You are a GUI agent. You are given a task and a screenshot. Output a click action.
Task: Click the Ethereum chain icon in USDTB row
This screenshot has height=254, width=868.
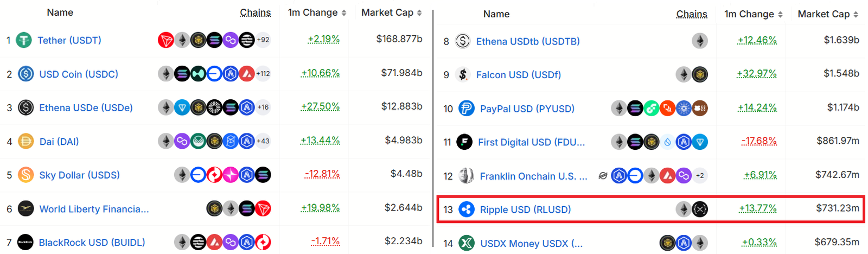tap(700, 41)
